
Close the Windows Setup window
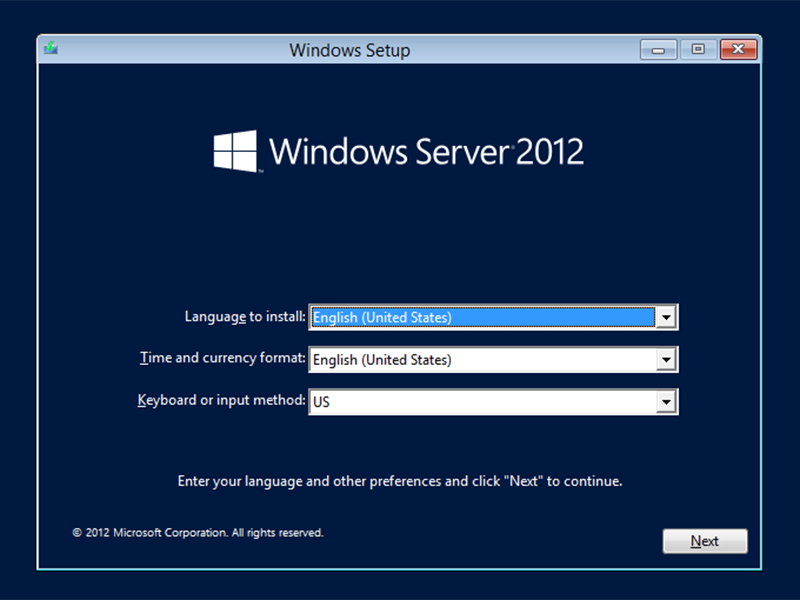click(738, 49)
